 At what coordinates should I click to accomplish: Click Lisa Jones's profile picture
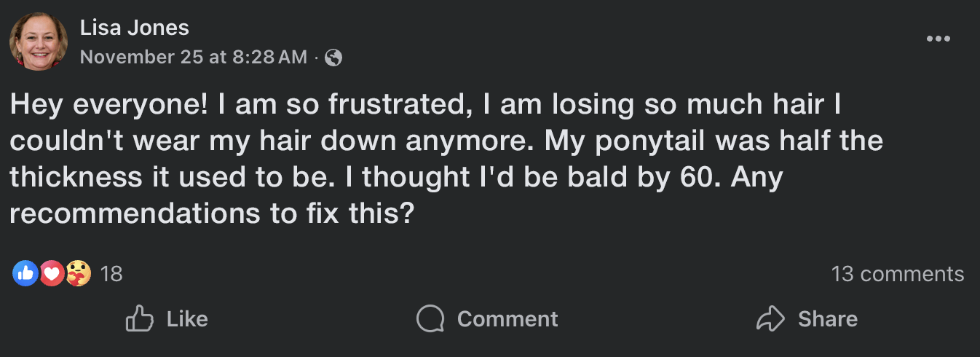click(x=38, y=42)
